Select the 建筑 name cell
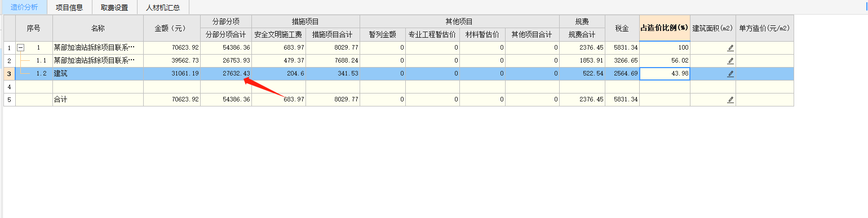 [x=98, y=74]
